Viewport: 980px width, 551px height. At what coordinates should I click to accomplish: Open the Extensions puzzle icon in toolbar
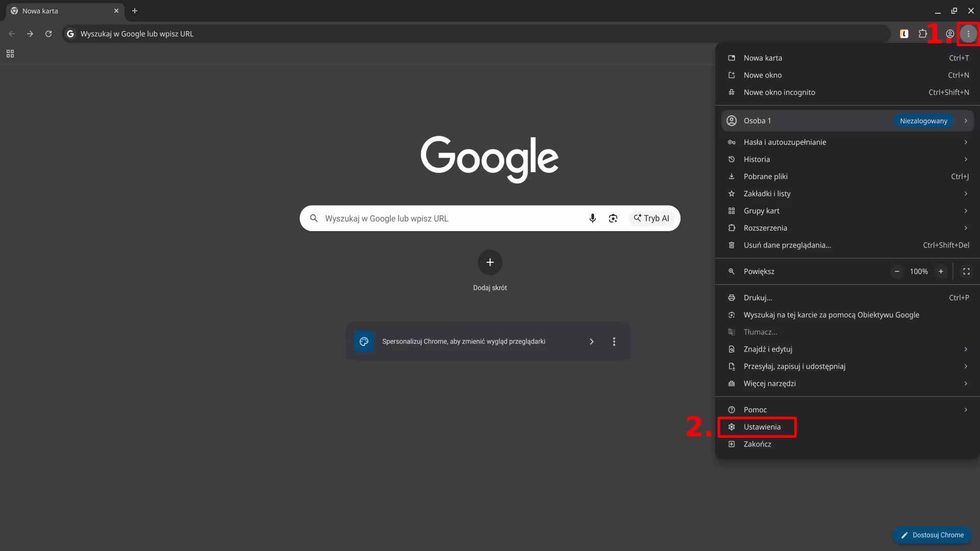point(923,34)
